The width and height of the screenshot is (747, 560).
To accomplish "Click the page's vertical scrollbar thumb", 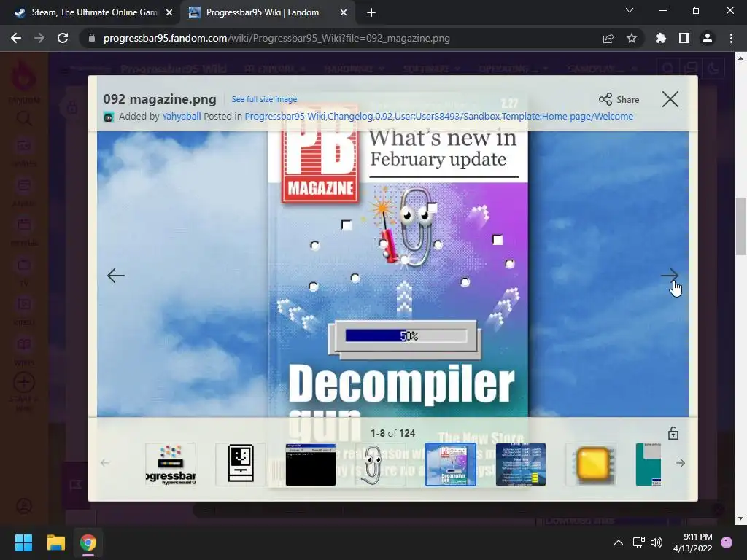I will (740, 226).
